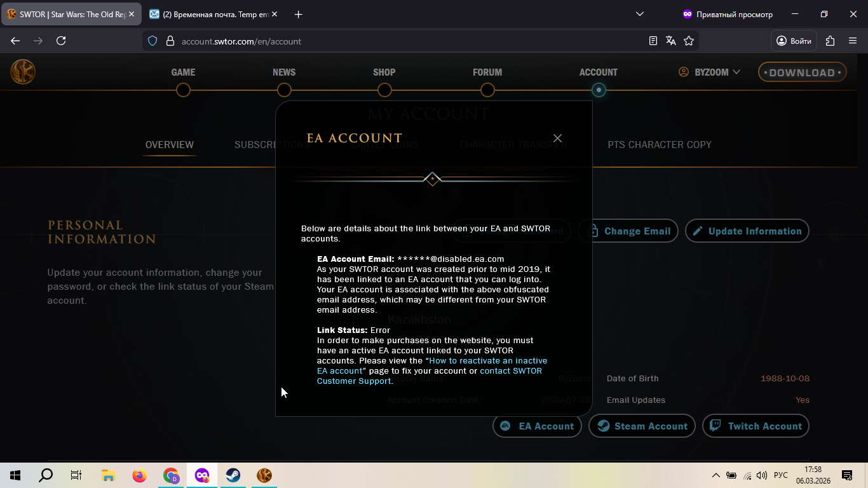Click the obfuscated email ******@disabled.ea.com
The height and width of the screenshot is (488, 868).
coord(451,259)
